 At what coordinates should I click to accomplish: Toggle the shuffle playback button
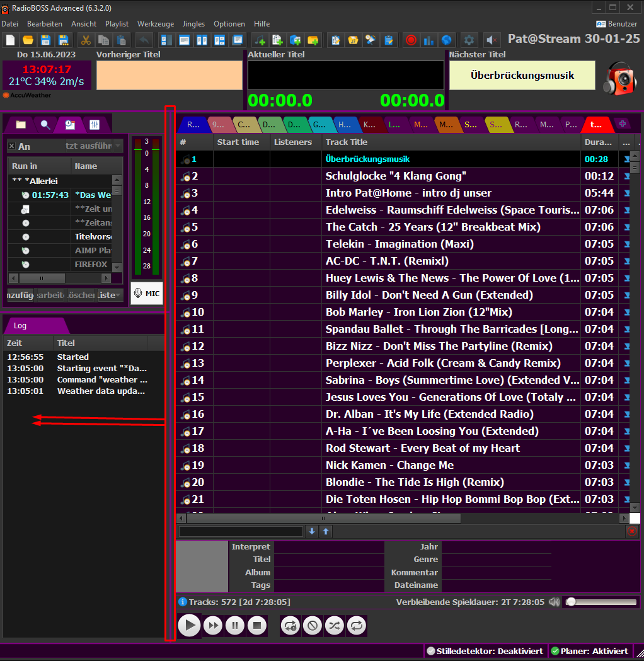coord(334,626)
